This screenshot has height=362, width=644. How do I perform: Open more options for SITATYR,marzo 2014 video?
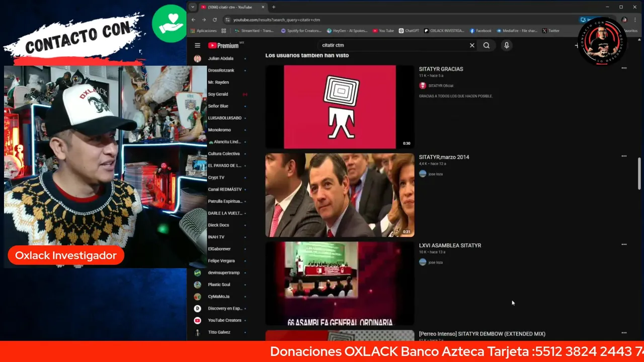point(624,156)
